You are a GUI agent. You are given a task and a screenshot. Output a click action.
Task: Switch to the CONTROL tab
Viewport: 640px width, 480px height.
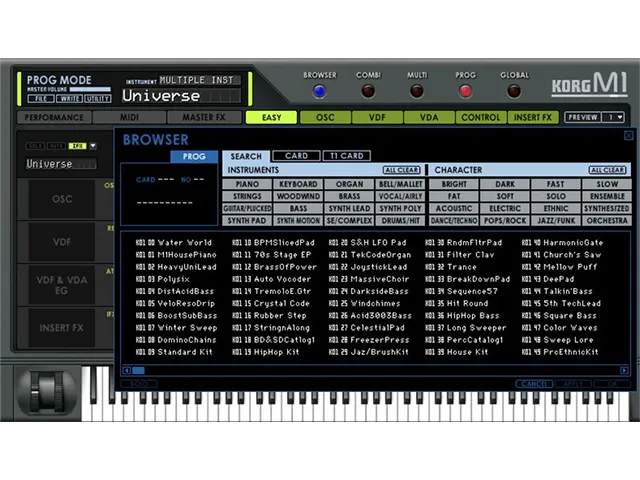point(481,118)
